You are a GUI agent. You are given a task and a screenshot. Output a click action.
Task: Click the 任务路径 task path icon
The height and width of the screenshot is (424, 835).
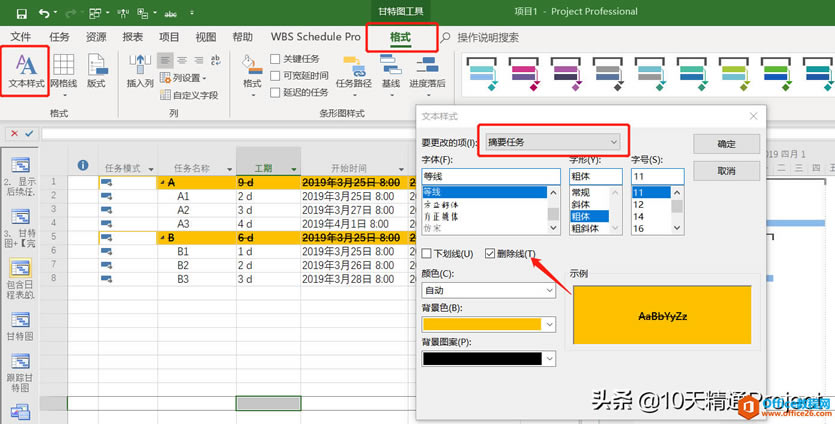353,70
